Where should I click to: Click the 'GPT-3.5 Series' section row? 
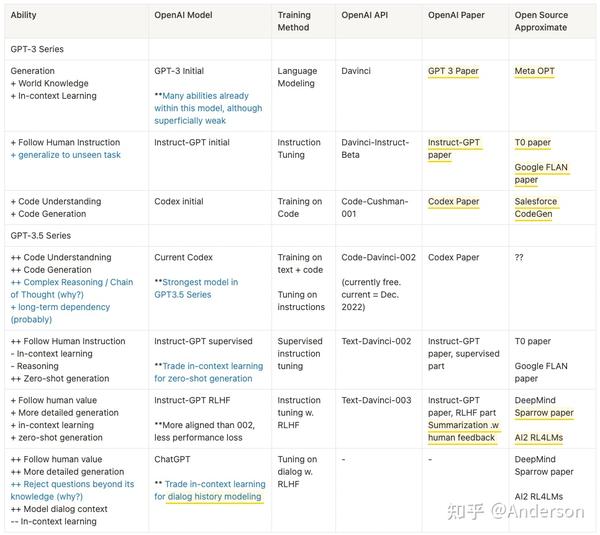coord(40,235)
